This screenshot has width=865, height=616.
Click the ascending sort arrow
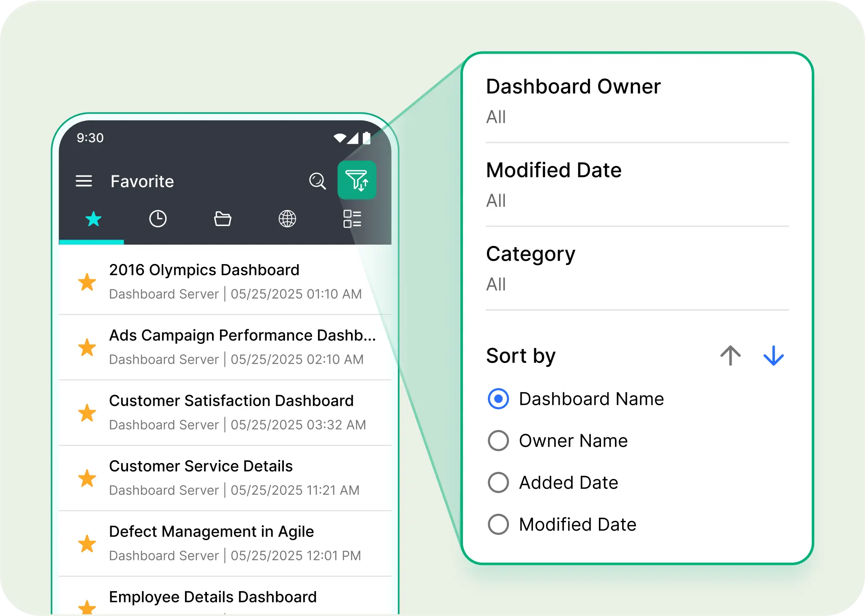click(730, 356)
